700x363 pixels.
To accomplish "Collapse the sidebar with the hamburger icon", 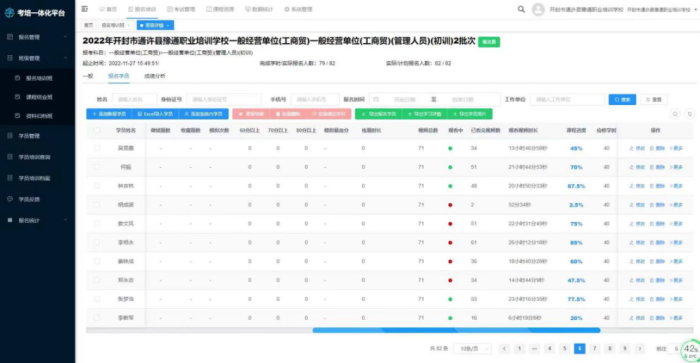I will point(84,9).
